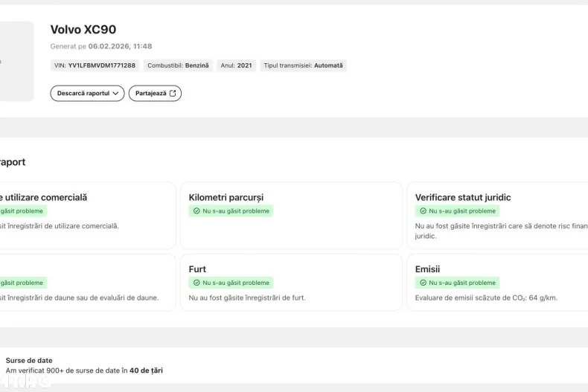Click the share icon on Partajează
588x392 pixels.
[x=173, y=93]
